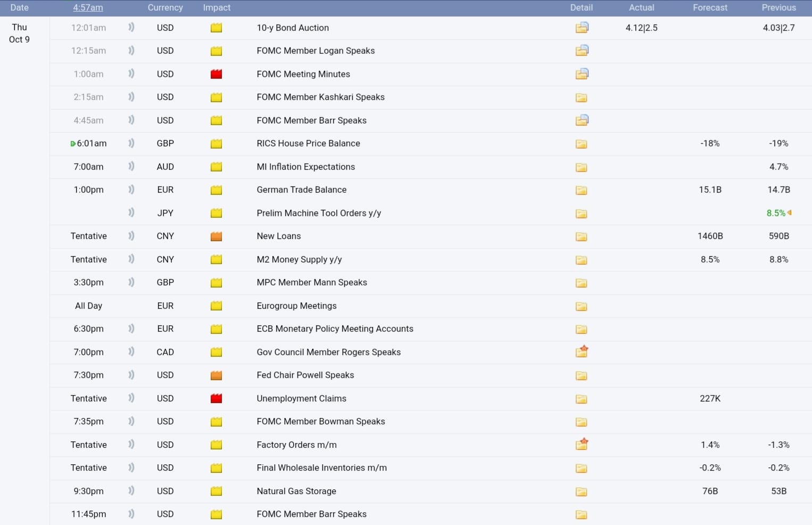
Task: Open detail folder for FOMC Meeting Minutes
Action: (x=582, y=74)
